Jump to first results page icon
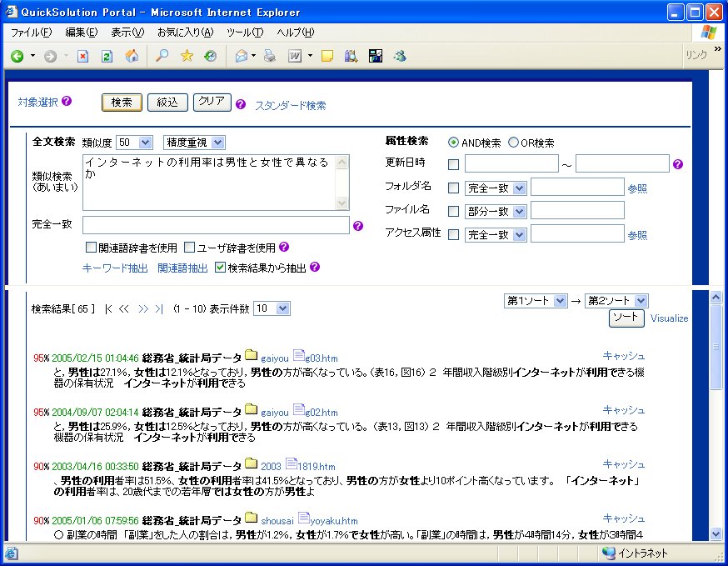 [108, 309]
